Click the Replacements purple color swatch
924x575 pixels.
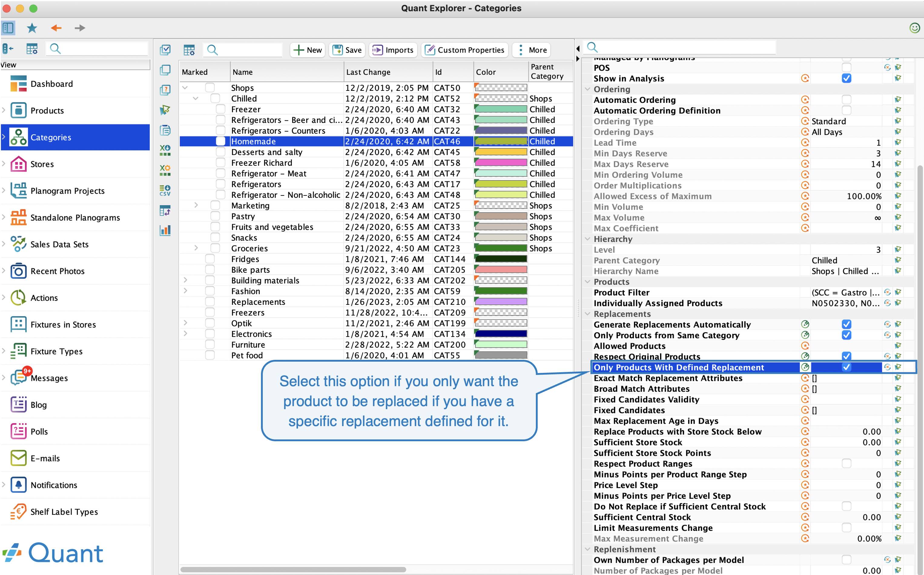coord(501,302)
